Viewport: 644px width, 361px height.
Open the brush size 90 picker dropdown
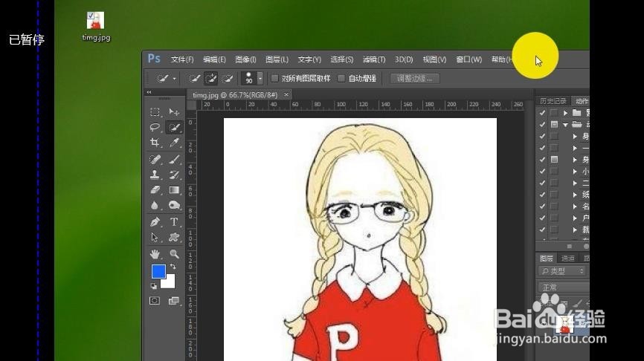click(260, 78)
